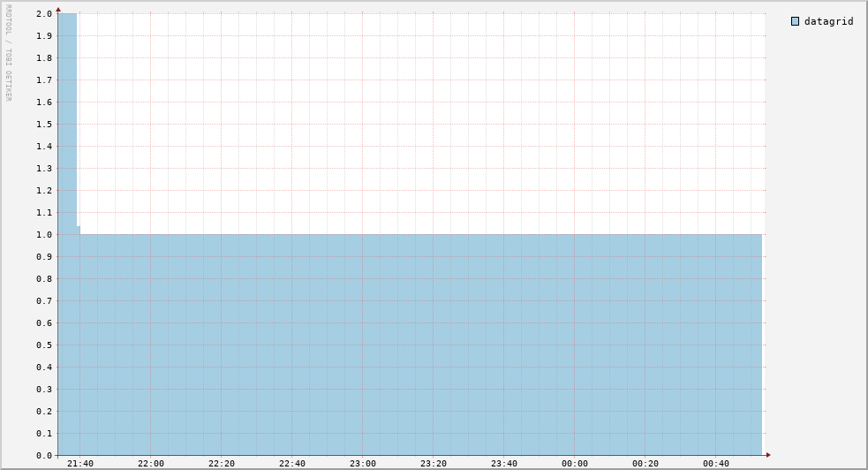
Task: Click the 21:40 time axis label
Action: [x=80, y=463]
